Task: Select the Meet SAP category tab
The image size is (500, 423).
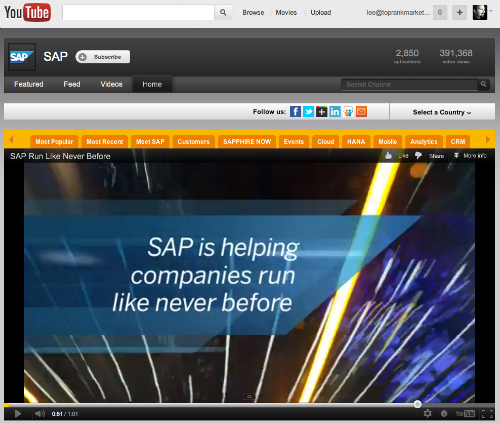Action: pos(150,142)
